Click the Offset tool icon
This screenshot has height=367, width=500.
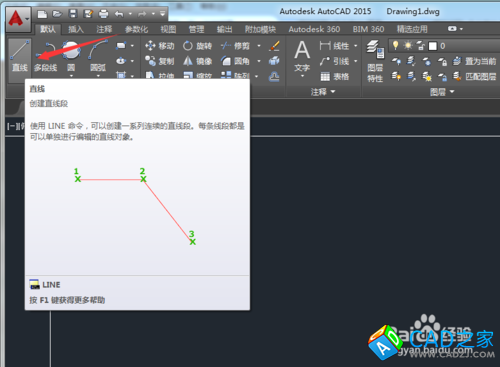click(274, 77)
